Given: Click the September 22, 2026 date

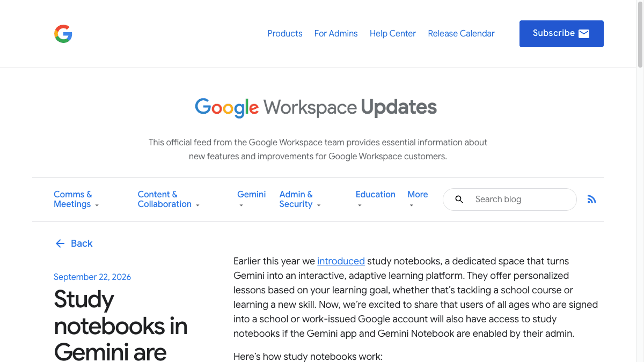Looking at the screenshot, I should [92, 277].
